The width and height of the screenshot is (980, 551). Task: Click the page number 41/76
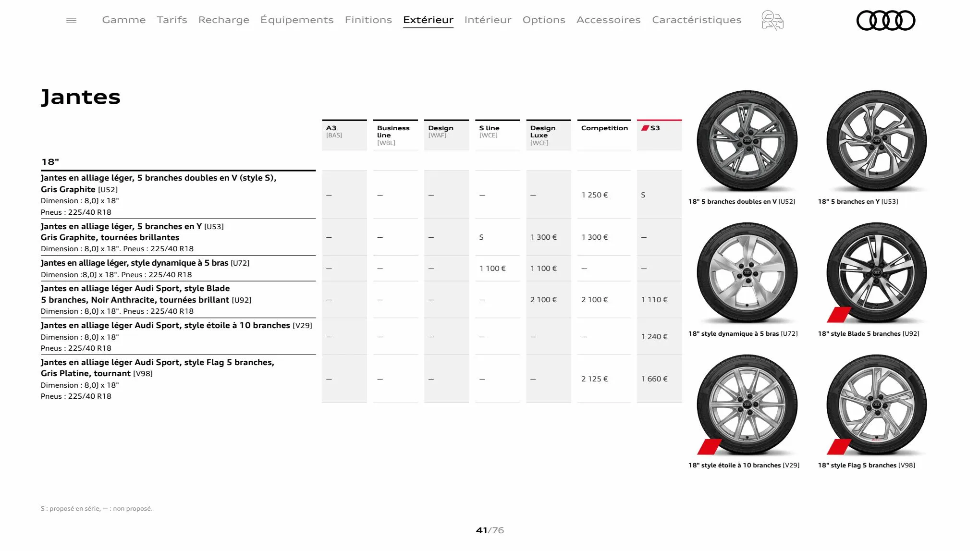(x=490, y=530)
